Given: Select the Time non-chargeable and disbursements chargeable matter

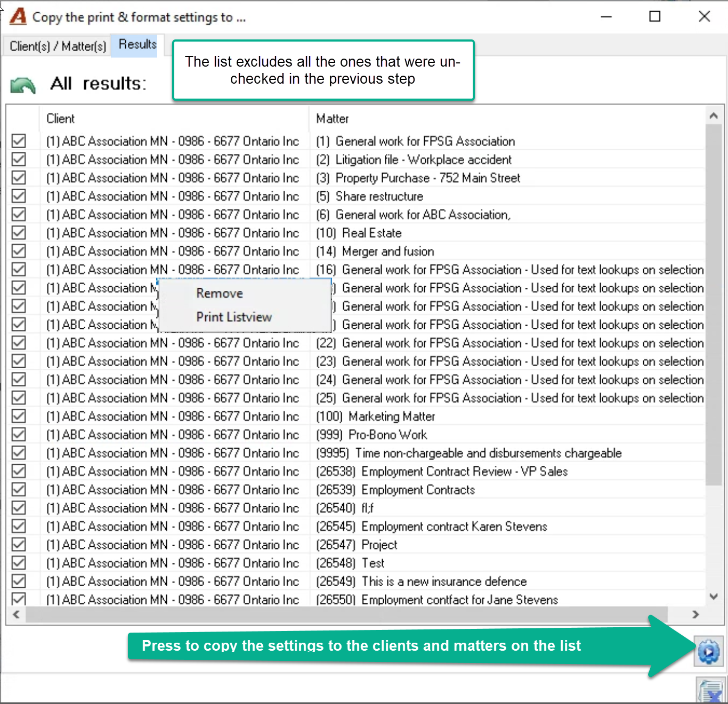Looking at the screenshot, I should [469, 453].
